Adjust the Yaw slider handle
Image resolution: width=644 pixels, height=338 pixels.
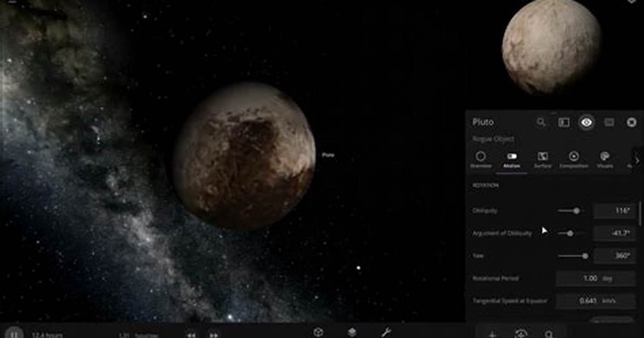click(585, 256)
